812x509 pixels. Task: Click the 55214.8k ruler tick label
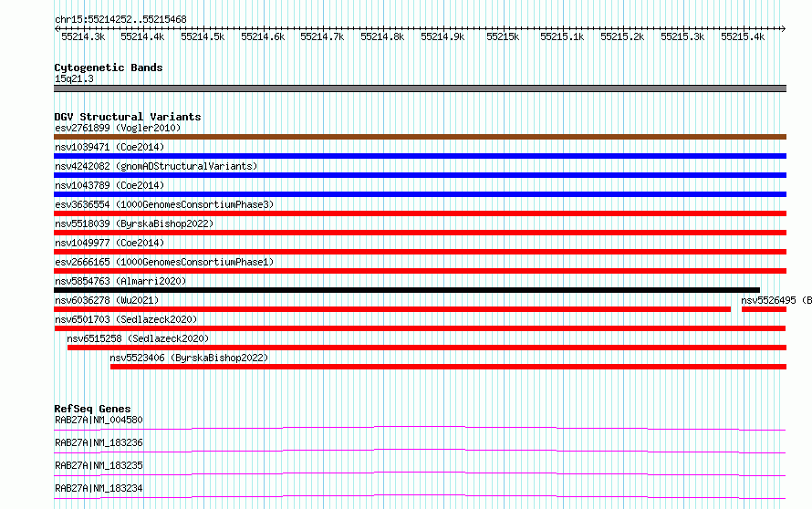pos(382,36)
